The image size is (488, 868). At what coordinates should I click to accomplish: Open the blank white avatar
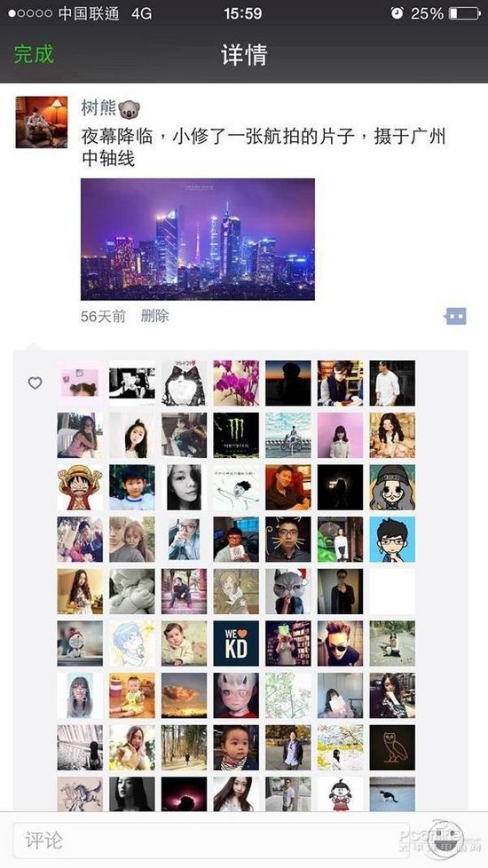click(x=392, y=591)
